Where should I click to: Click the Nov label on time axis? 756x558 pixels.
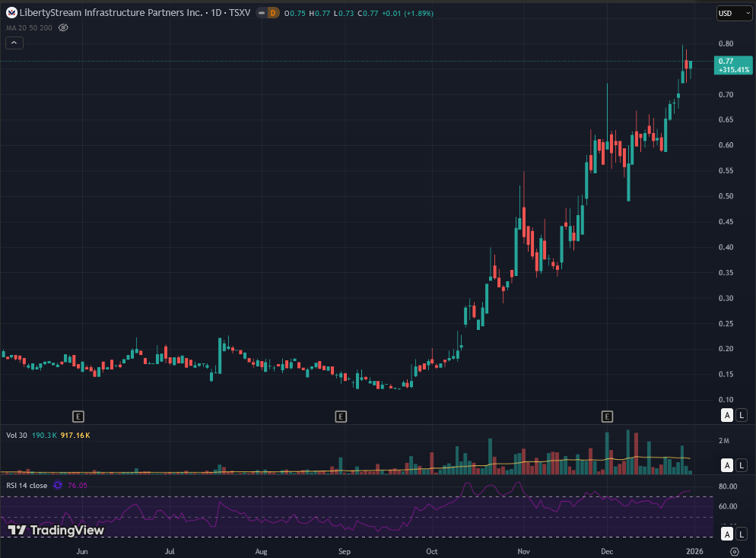coord(523,551)
